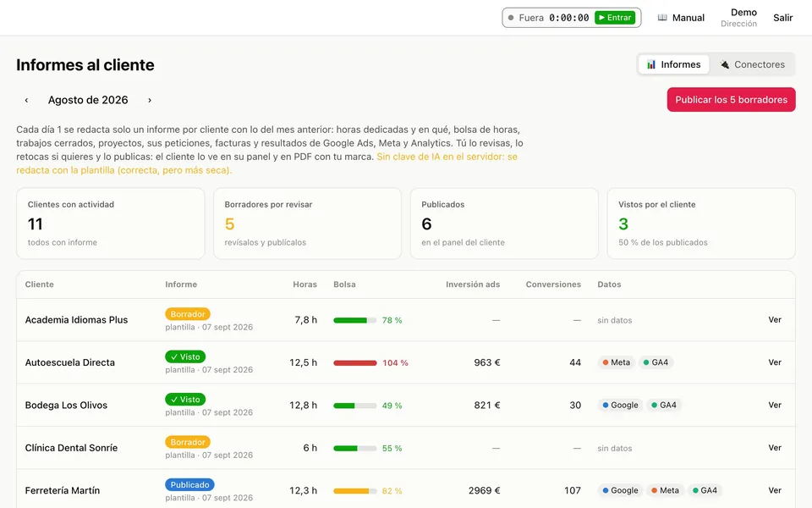The width and height of the screenshot is (812, 508).
Task: Click the red 104 % bolsa bar
Action: pos(354,363)
